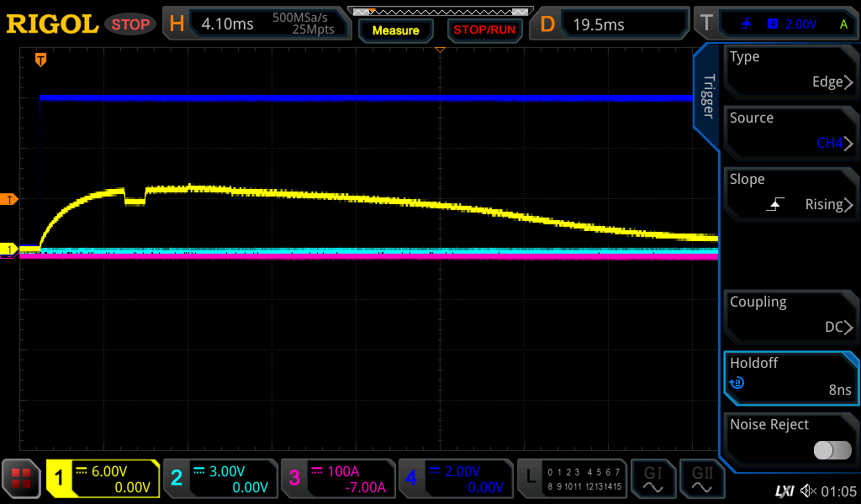Open the red four-square function menu icon
The image size is (861, 504).
click(x=22, y=479)
